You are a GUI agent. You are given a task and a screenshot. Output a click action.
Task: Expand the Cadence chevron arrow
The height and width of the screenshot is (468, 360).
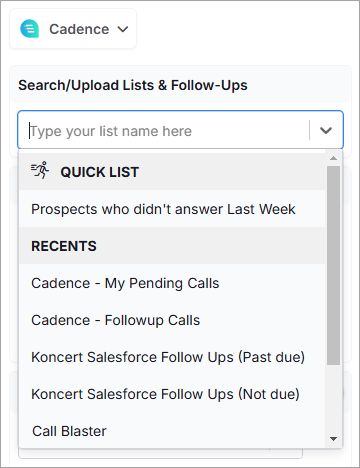tap(123, 29)
